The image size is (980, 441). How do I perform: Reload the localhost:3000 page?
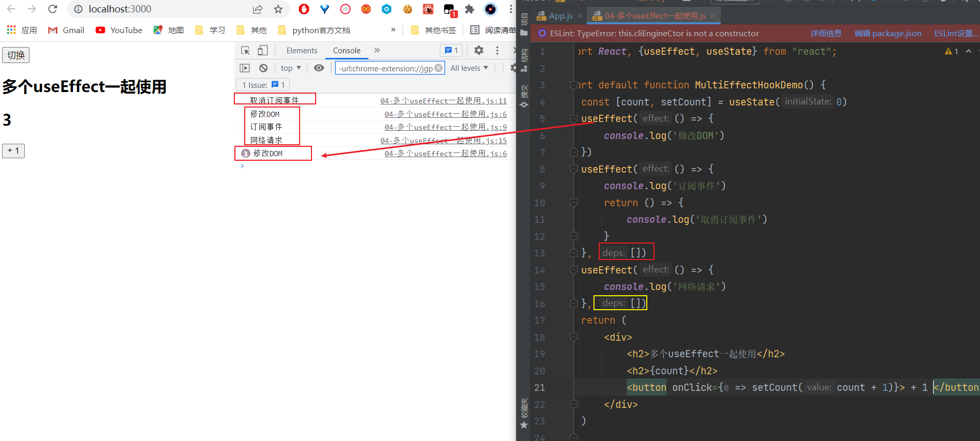(52, 9)
